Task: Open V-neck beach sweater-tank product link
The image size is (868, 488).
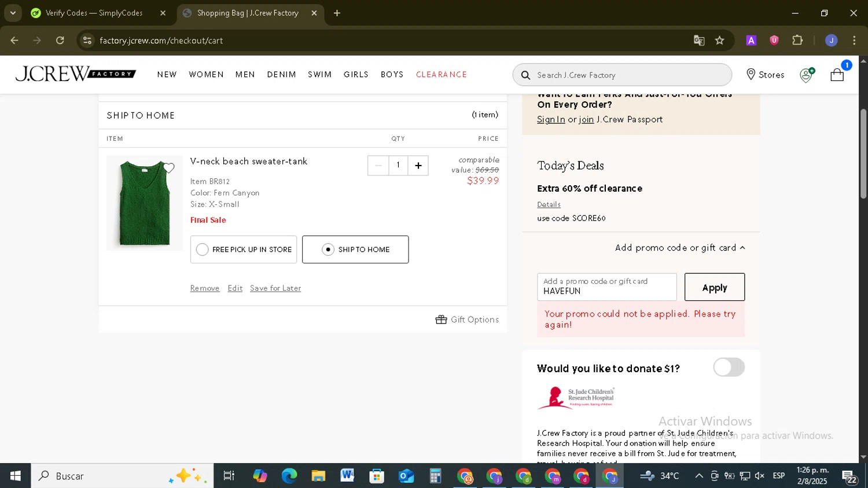Action: tap(249, 162)
